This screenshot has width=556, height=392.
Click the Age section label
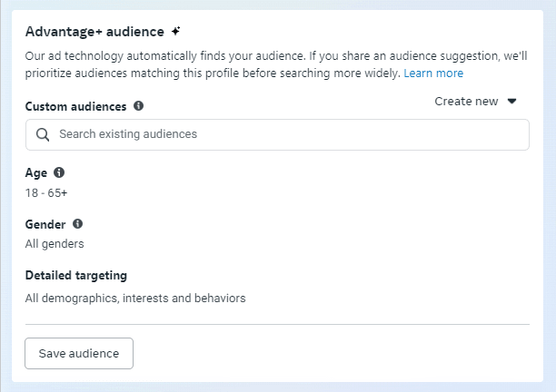(36, 173)
